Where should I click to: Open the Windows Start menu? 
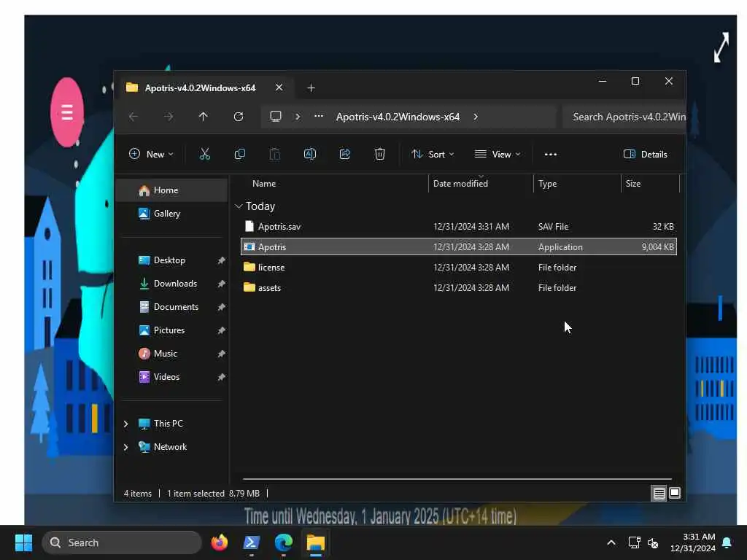(x=23, y=542)
